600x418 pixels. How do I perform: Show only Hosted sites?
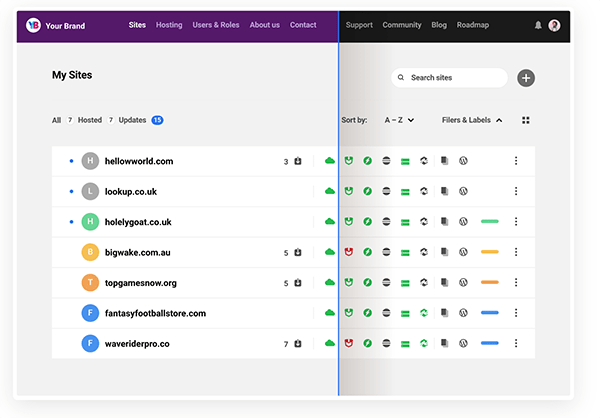pos(90,120)
